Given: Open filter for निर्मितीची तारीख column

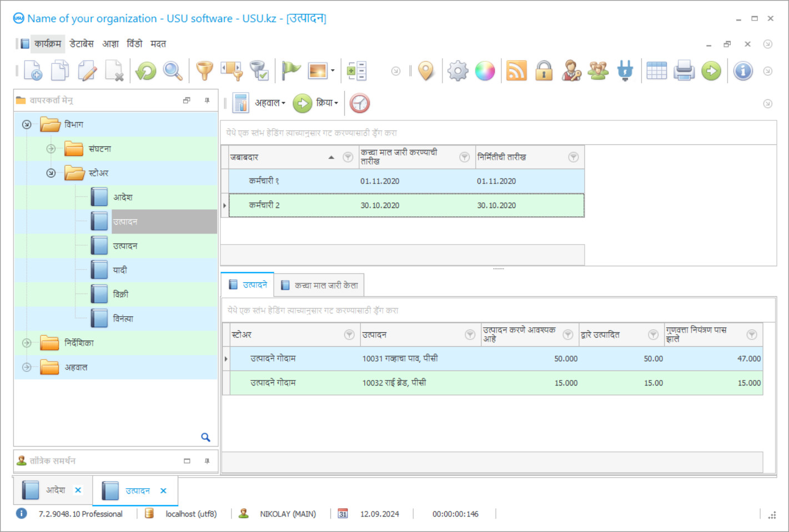Looking at the screenshot, I should tap(574, 158).
